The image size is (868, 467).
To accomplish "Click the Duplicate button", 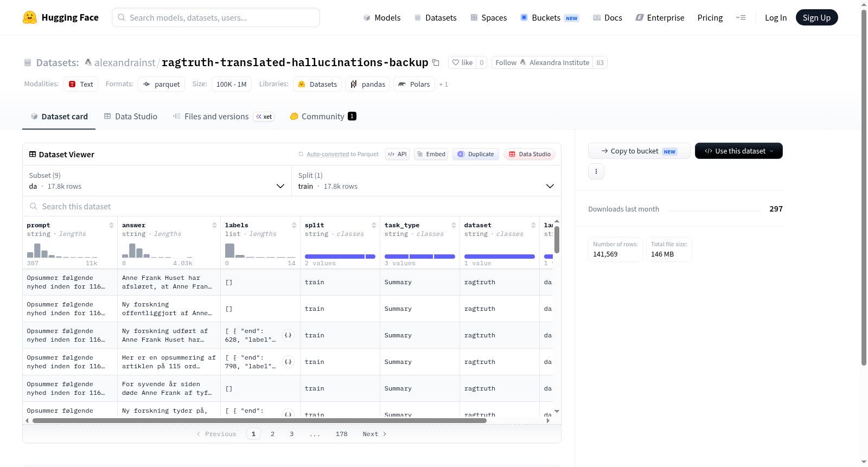I will [x=476, y=154].
